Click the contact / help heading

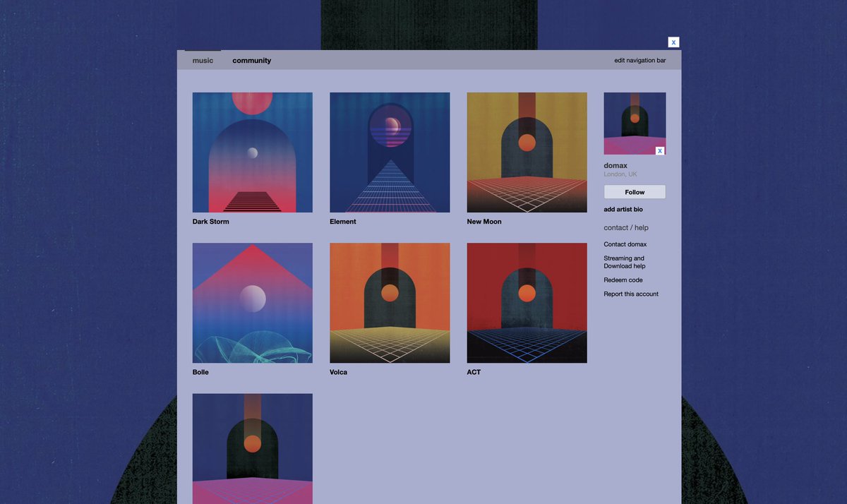pos(626,228)
